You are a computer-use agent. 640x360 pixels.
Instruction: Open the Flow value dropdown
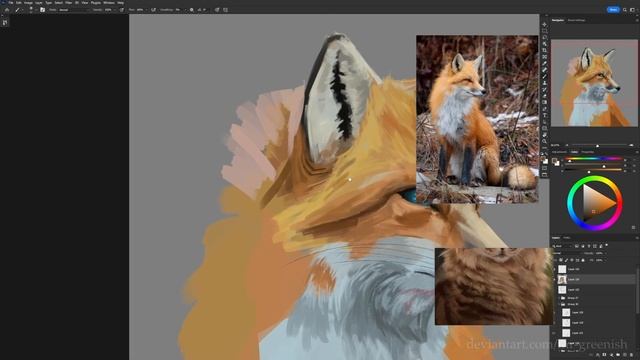pos(147,10)
